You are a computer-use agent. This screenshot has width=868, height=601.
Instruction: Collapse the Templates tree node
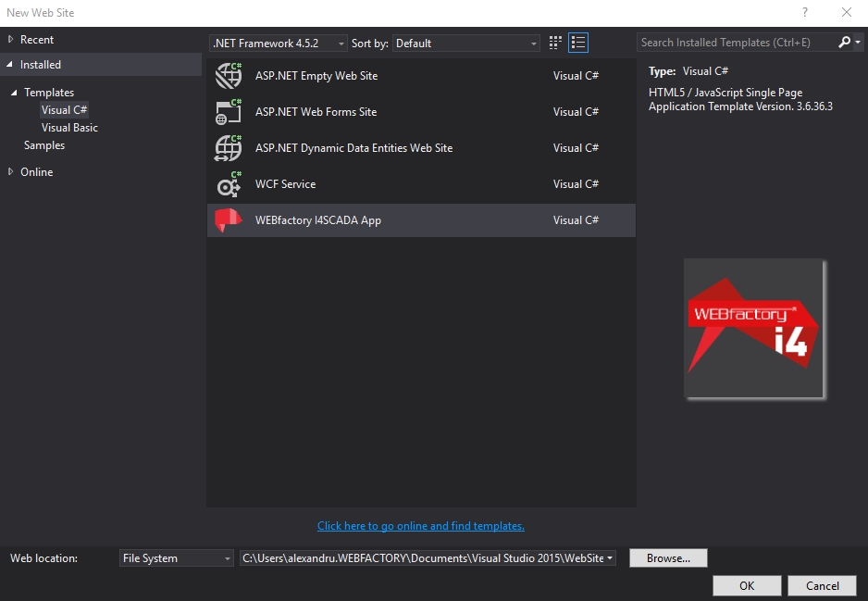coord(14,93)
